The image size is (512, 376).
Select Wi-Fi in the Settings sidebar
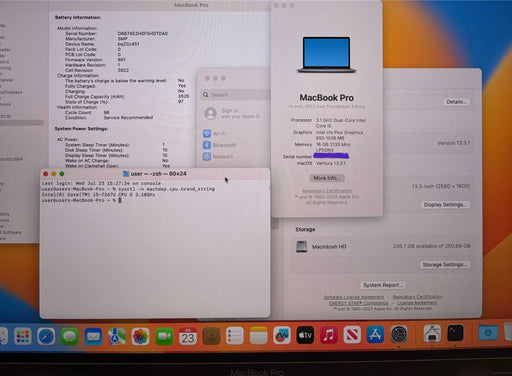tap(215, 134)
